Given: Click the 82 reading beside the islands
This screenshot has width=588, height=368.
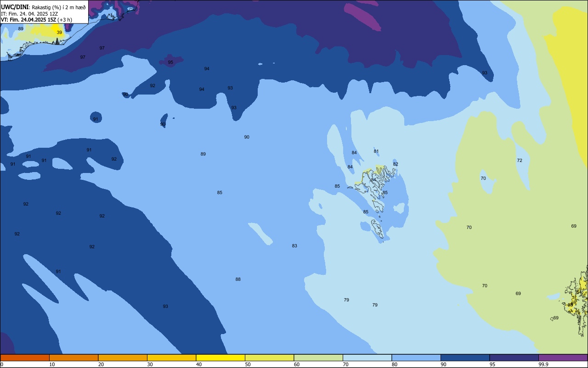Looking at the screenshot, I should pos(396,164).
